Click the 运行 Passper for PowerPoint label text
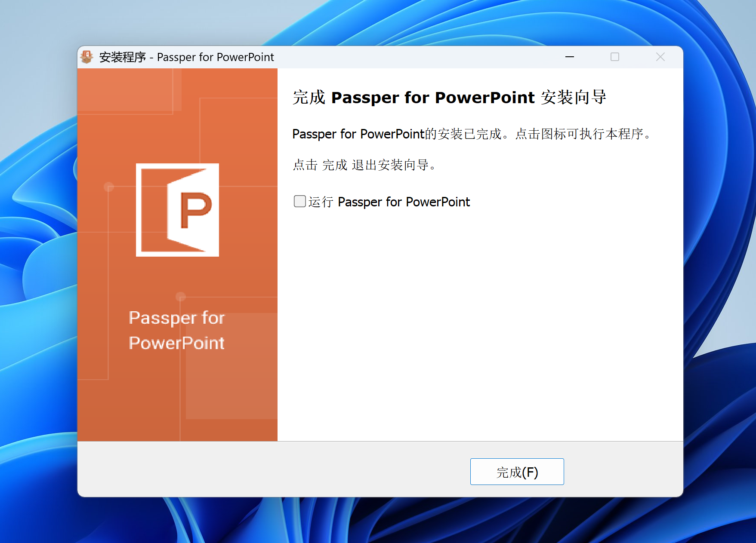 click(389, 202)
